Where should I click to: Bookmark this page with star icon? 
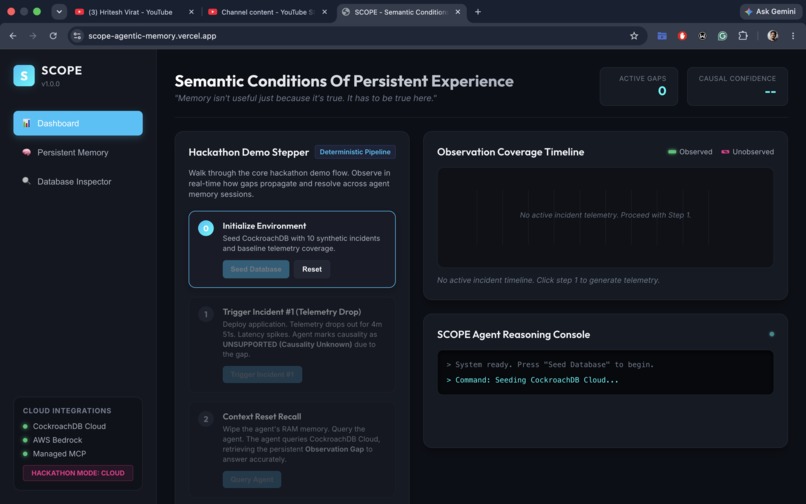[x=634, y=36]
